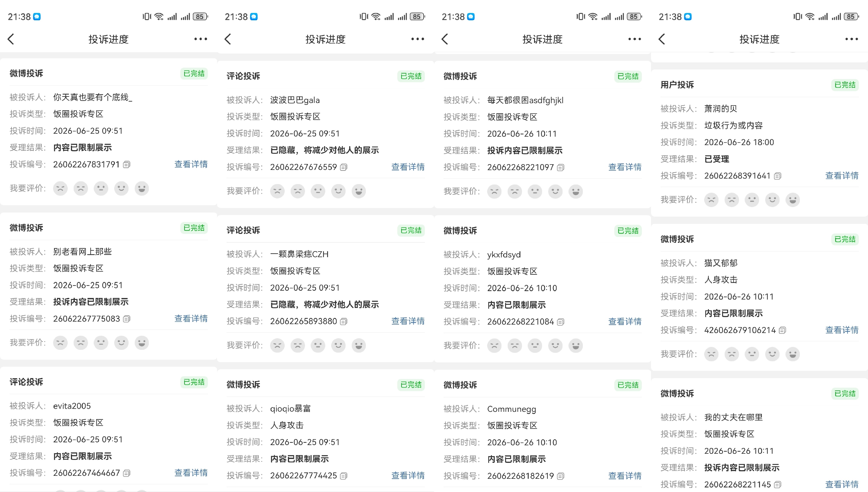The height and width of the screenshot is (492, 868).
Task: Rate 你天真也要有个底线_ complaint with happiest face
Action: 142,189
